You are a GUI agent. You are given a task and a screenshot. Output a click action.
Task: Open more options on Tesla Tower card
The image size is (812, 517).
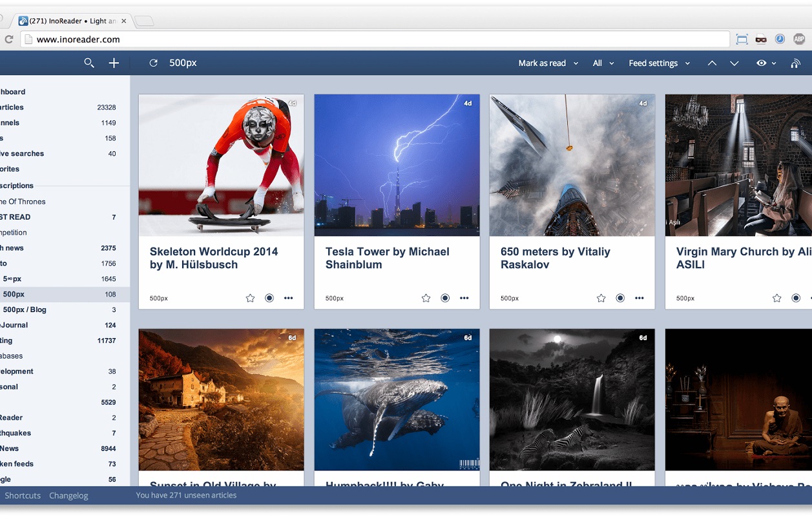pos(464,298)
